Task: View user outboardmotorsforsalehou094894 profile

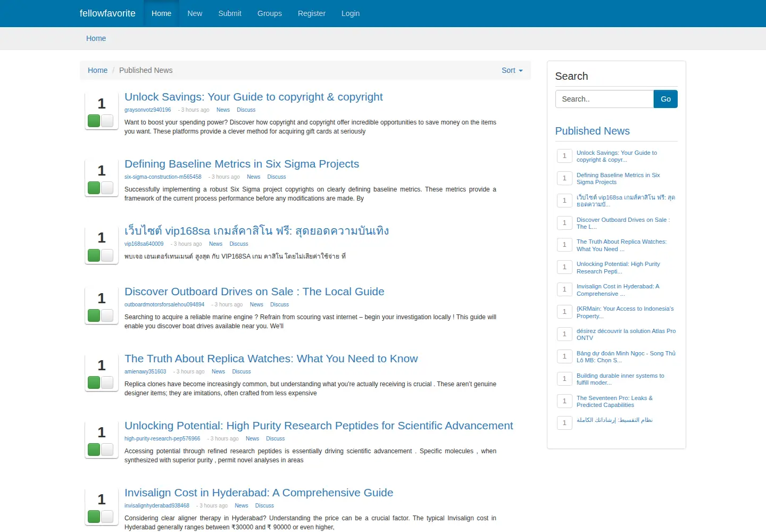Action: [x=164, y=305]
